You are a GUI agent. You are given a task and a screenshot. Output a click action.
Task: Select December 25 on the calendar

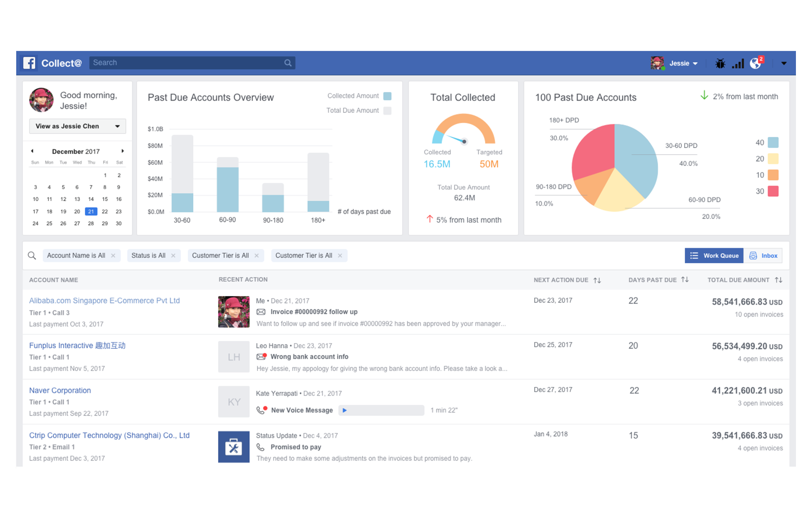pyautogui.click(x=49, y=223)
